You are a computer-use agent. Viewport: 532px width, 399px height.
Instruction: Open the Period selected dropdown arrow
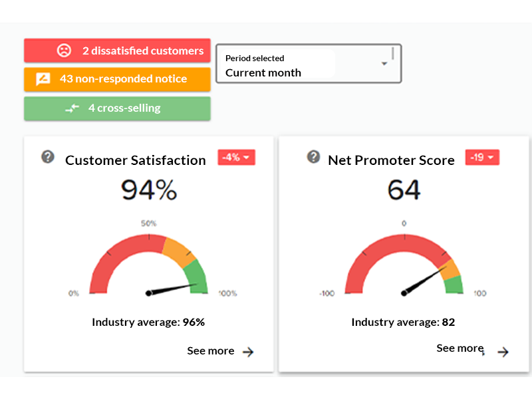(x=384, y=64)
